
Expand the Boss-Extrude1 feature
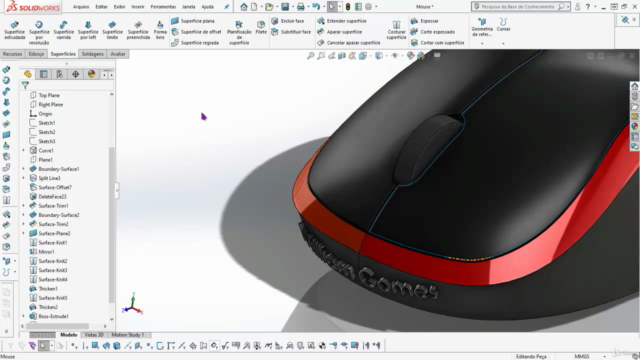[23, 316]
